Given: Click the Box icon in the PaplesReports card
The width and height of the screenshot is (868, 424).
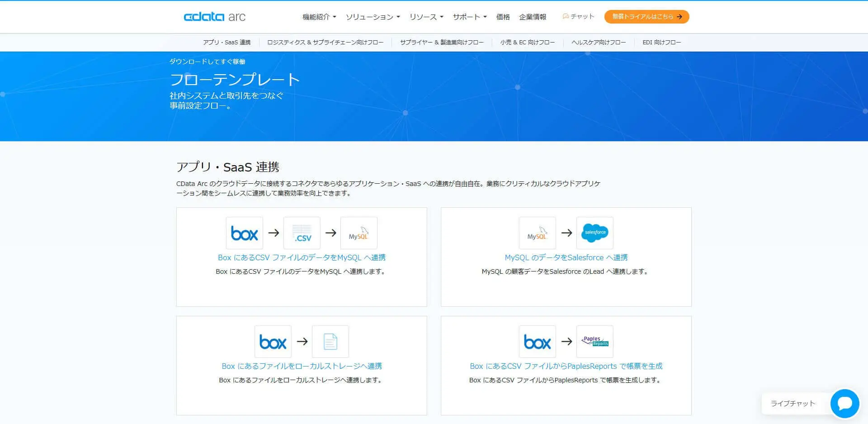Looking at the screenshot, I should coord(538,342).
